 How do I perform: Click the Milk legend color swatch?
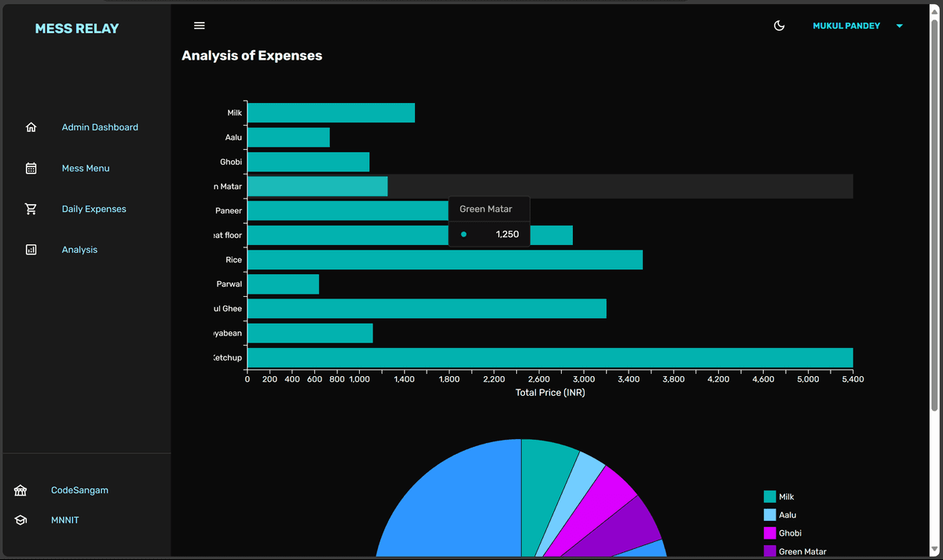pos(770,497)
